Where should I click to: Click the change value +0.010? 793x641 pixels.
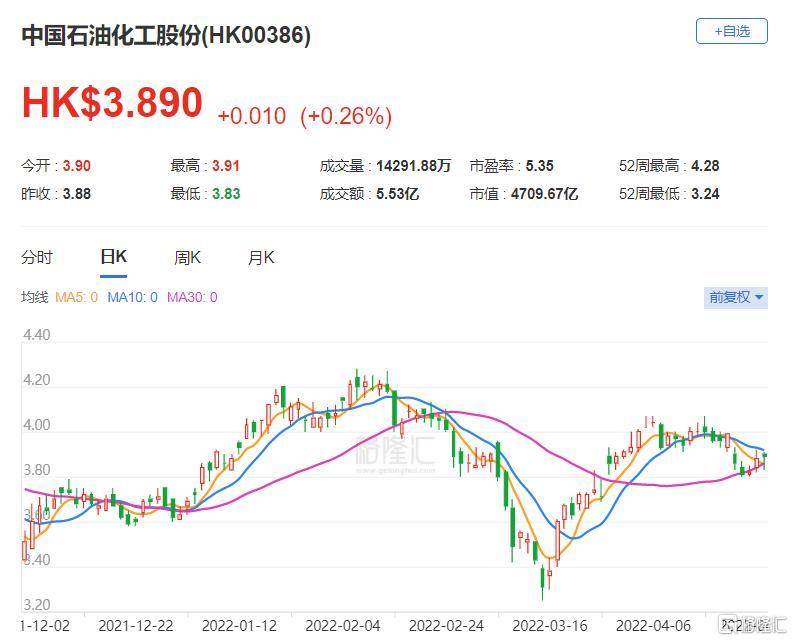click(x=252, y=116)
